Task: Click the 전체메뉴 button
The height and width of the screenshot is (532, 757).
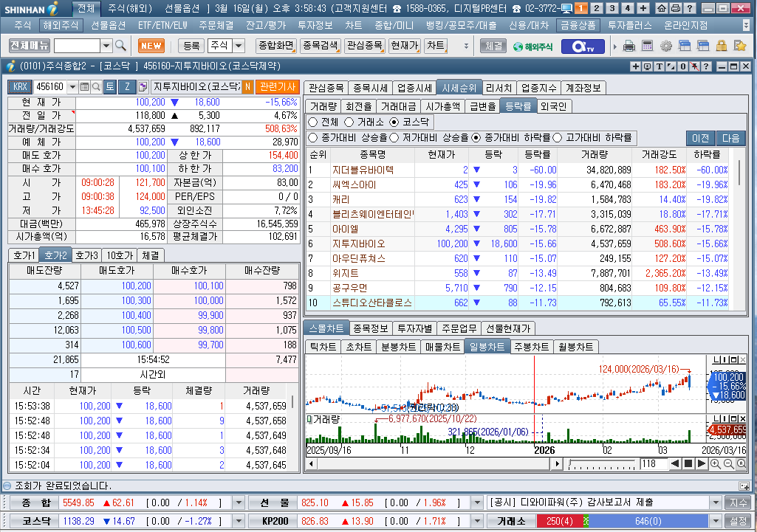Action: point(30,46)
